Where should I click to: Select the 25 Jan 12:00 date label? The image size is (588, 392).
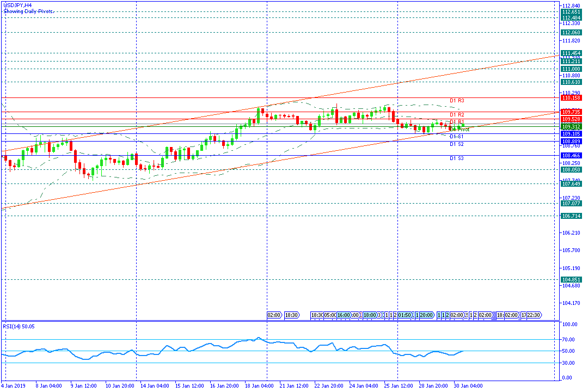point(398,385)
